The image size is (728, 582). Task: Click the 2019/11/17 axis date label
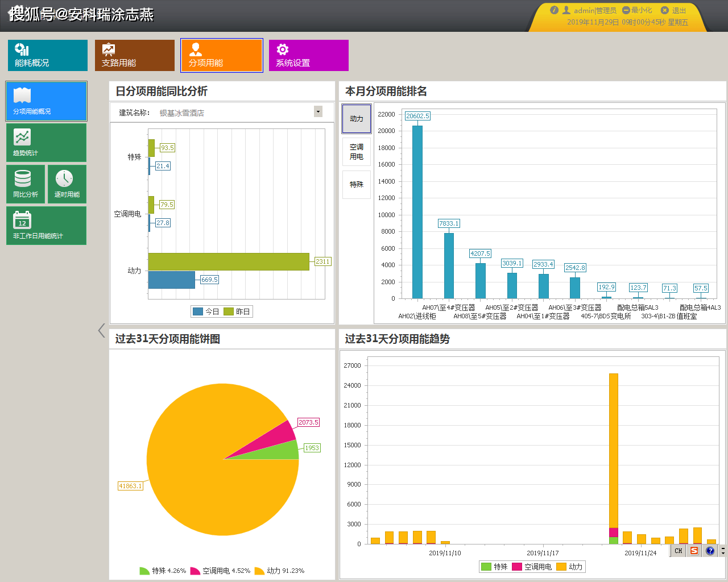click(x=543, y=553)
